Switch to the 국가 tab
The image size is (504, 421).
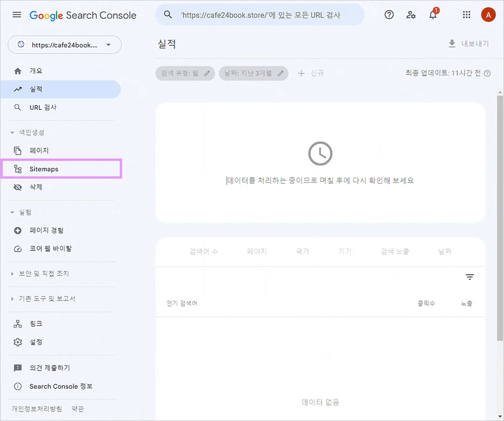pyautogui.click(x=302, y=251)
